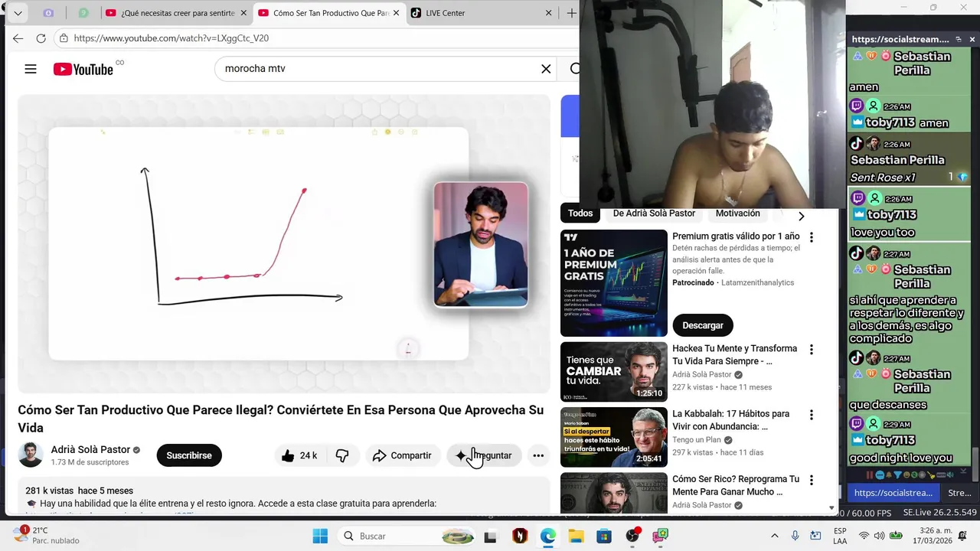
Task: Open options for 'Hackea Tu Mente' video
Action: click(812, 350)
